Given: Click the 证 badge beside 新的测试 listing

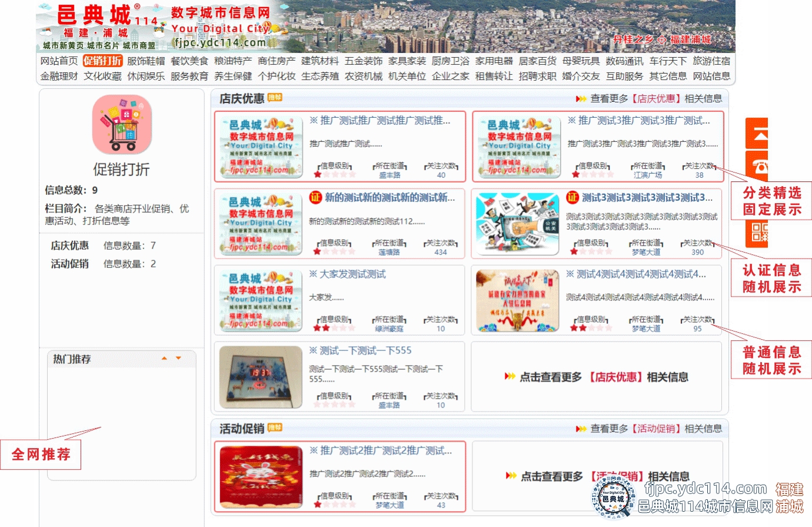Looking at the screenshot, I should point(315,198).
